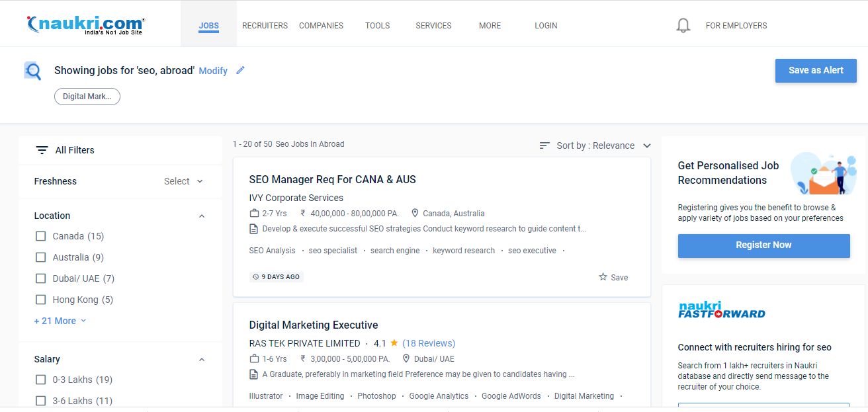Click the location pin beside Dubai/ UAE job
This screenshot has height=412, width=868.
406,359
